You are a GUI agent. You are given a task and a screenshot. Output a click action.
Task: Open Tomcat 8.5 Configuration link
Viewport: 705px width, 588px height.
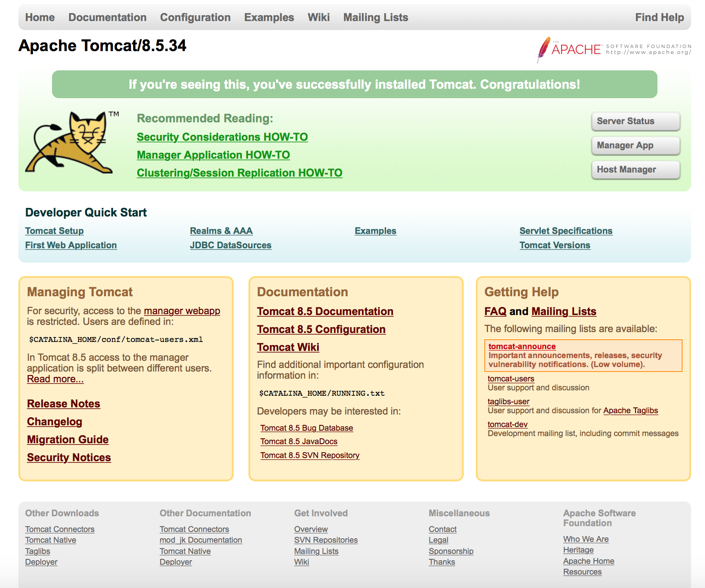[321, 329]
